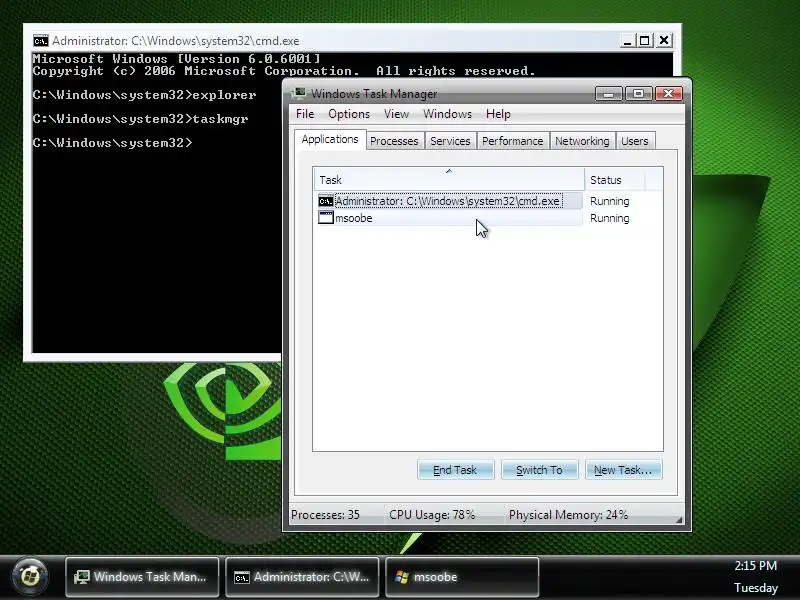This screenshot has width=800, height=600.
Task: Sort by the Status column header
Action: pos(615,180)
